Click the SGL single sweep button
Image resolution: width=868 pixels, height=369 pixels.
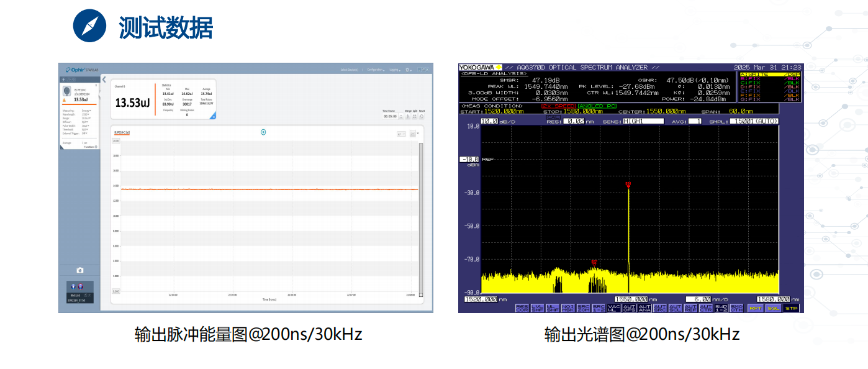tap(773, 308)
